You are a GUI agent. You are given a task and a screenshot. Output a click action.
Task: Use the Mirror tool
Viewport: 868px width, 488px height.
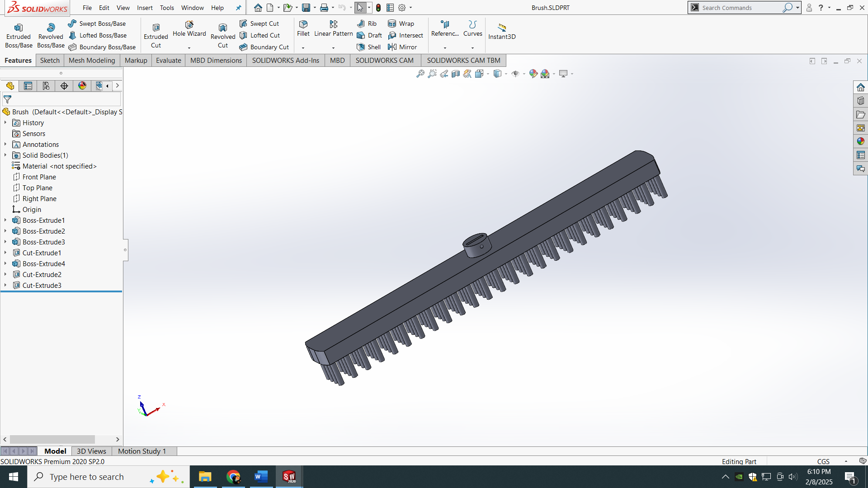[x=402, y=47]
